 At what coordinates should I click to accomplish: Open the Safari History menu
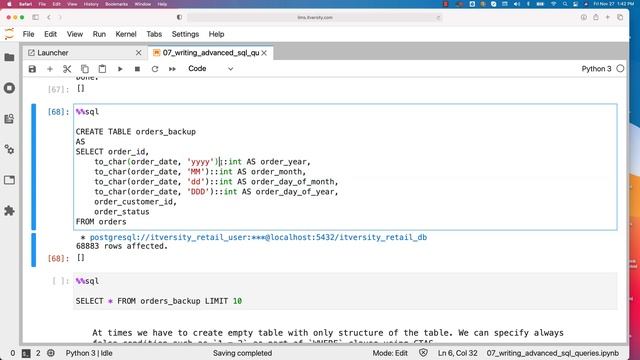(x=91, y=4)
